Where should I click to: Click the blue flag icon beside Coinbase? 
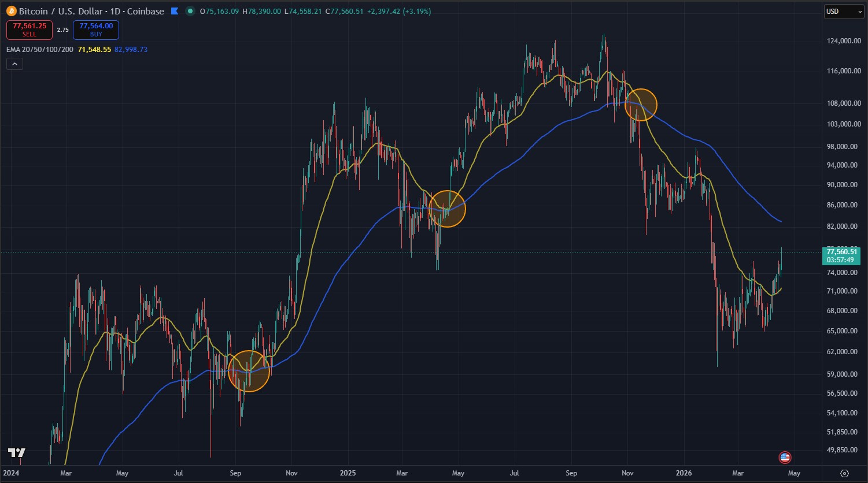tap(174, 11)
